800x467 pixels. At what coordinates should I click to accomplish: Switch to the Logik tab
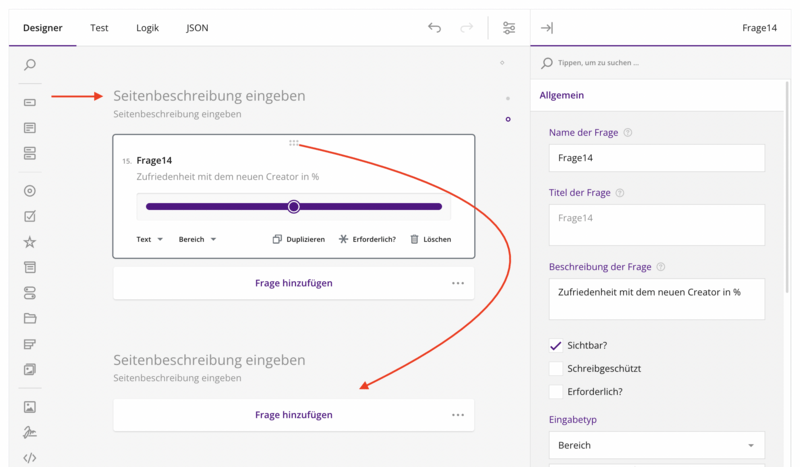[x=147, y=28]
